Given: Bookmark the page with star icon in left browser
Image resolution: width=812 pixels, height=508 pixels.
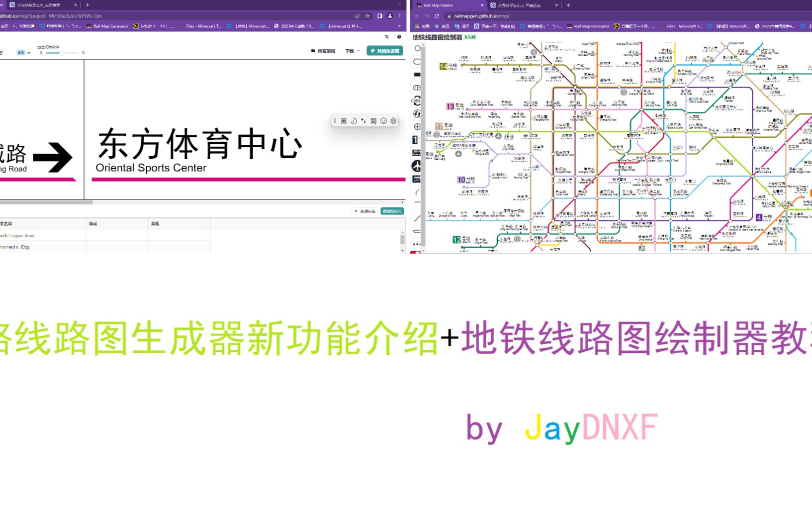Looking at the screenshot, I should tap(367, 16).
